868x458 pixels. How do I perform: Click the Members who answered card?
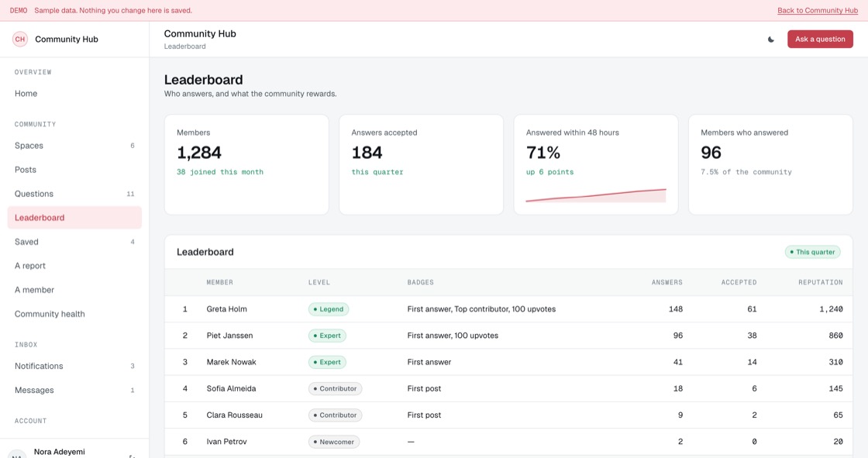pyautogui.click(x=770, y=164)
